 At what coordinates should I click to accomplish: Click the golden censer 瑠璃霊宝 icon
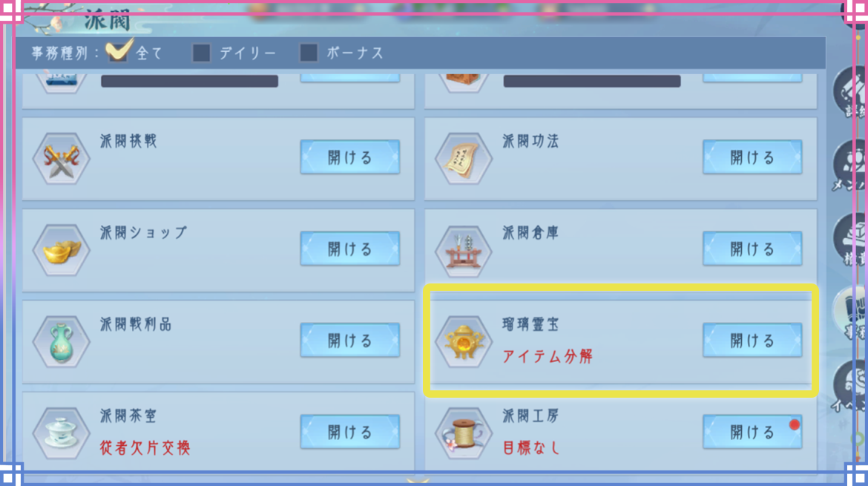coord(464,341)
